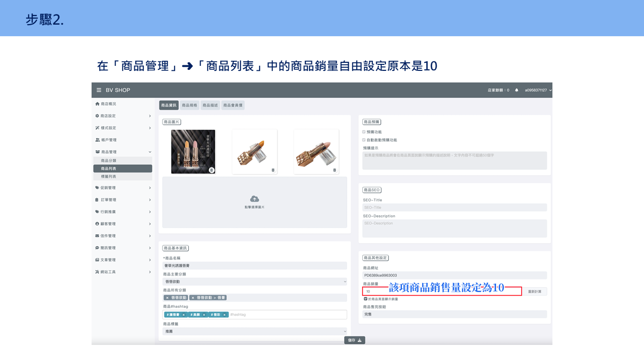This screenshot has width=644, height=362.
Task: Open the 商品標籤 dropdown showing 推薦
Action: pos(255,331)
